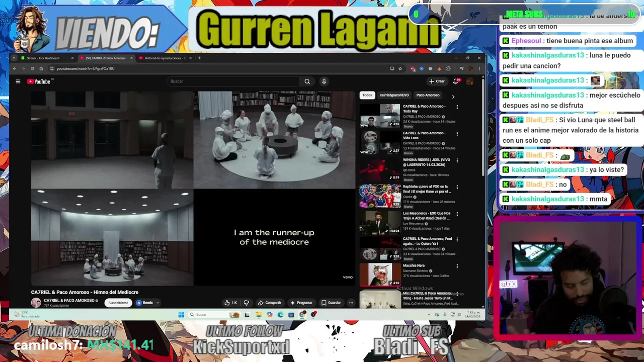The image size is (644, 362).
Task: Open the Chrome icon in the taskbar
Action: pos(302,315)
